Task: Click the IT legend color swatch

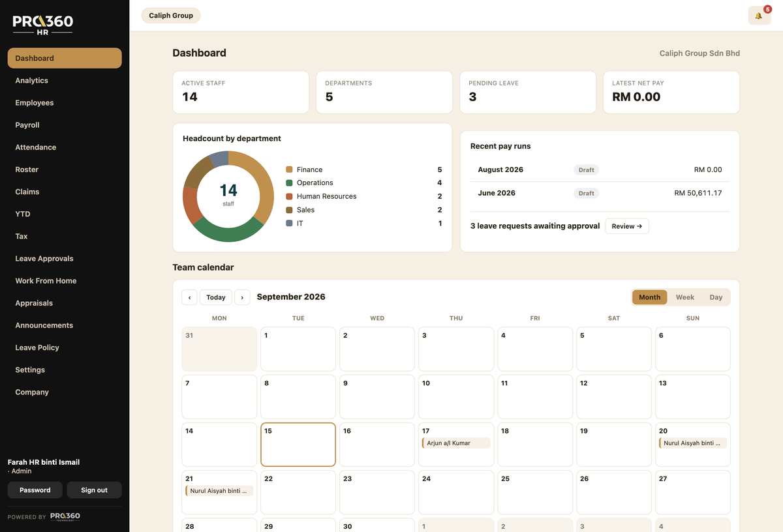Action: click(x=289, y=224)
